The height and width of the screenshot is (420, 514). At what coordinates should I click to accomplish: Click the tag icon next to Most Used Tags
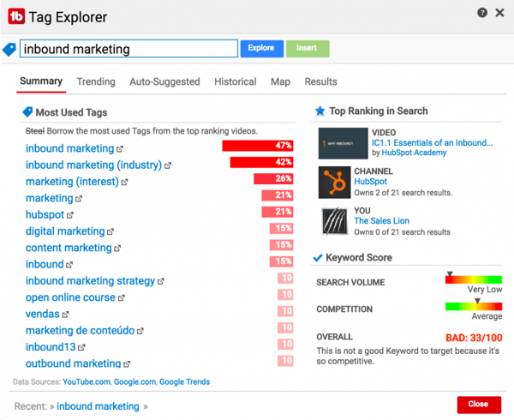27,112
